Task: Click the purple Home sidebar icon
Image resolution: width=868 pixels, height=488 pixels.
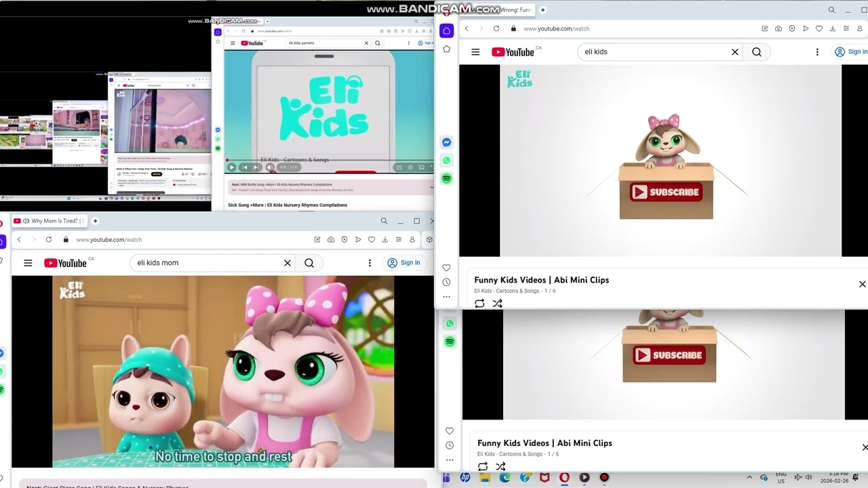Action: click(x=446, y=30)
